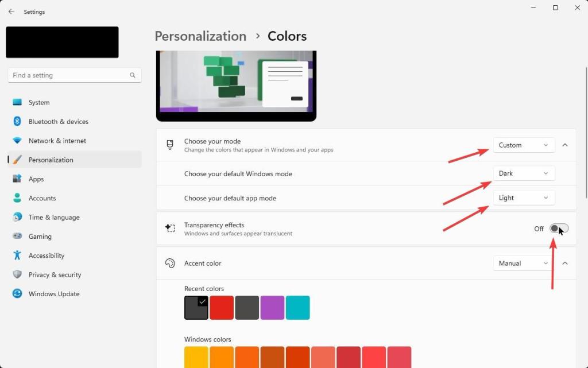Screen dimensions: 588x368
Task: Click the Choose your mode brush icon
Action: 170,145
